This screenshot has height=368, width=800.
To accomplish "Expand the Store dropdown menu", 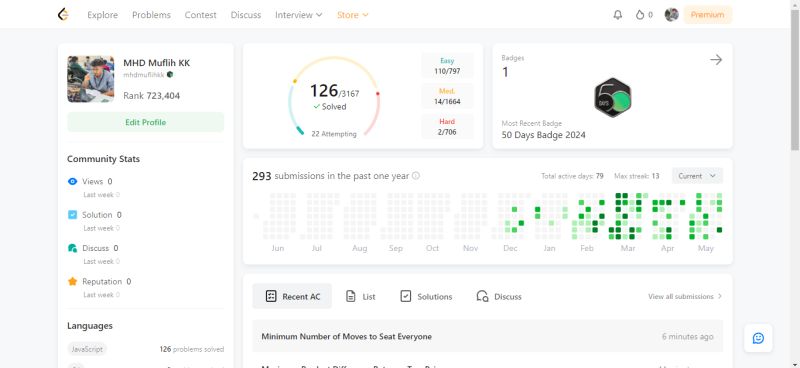I will click(353, 15).
